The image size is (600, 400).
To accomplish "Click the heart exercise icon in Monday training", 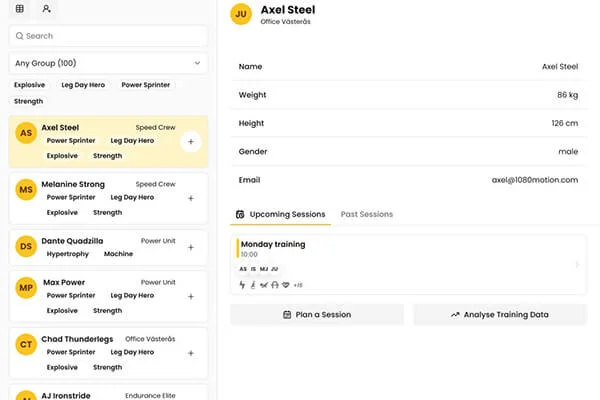I will pos(285,285).
